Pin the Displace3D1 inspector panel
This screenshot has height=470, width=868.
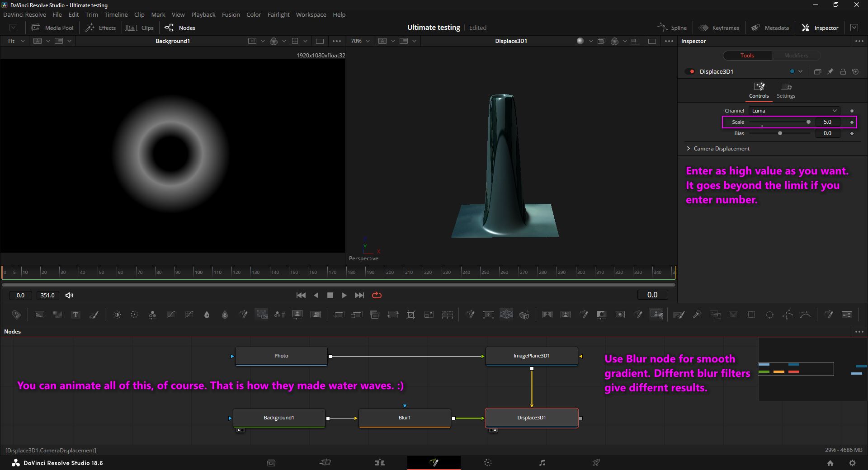pyautogui.click(x=830, y=71)
